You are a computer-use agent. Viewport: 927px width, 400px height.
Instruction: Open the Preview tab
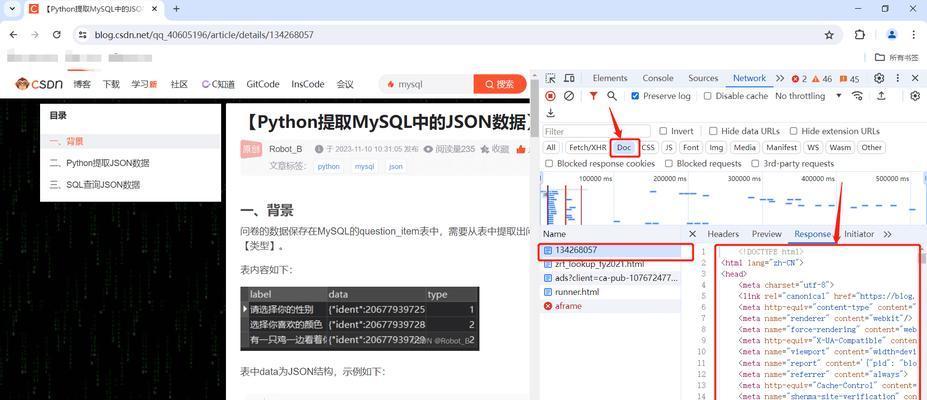(x=767, y=235)
